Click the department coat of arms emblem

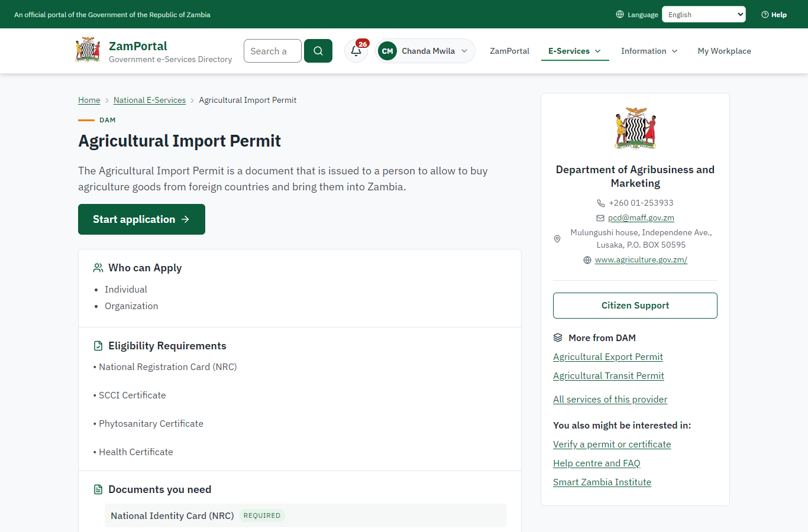point(635,128)
